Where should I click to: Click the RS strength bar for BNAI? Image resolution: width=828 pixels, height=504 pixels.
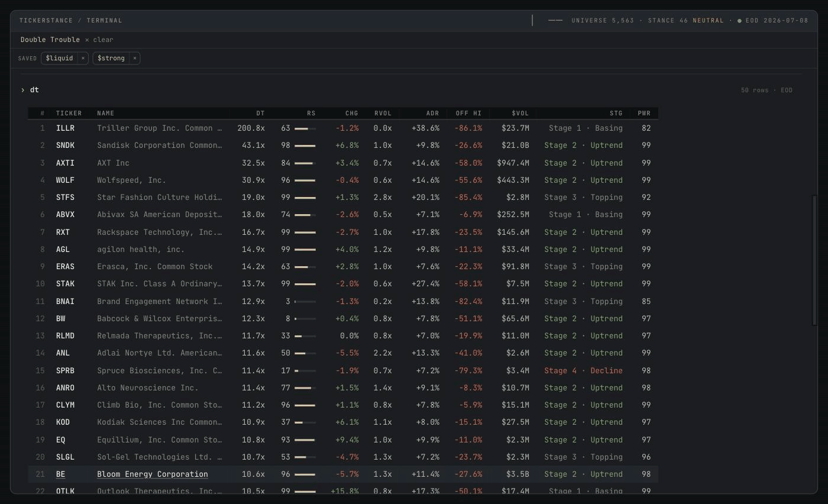[x=305, y=302]
